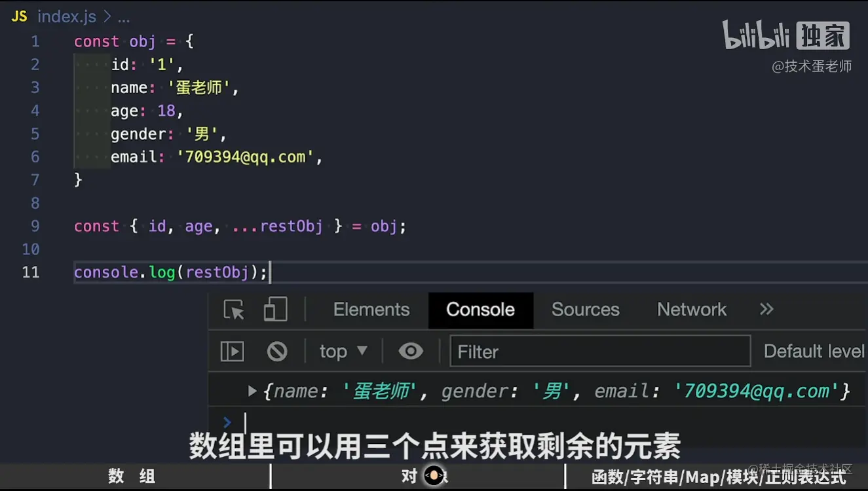Select the Sources panel
This screenshot has width=868, height=491.
tap(585, 309)
